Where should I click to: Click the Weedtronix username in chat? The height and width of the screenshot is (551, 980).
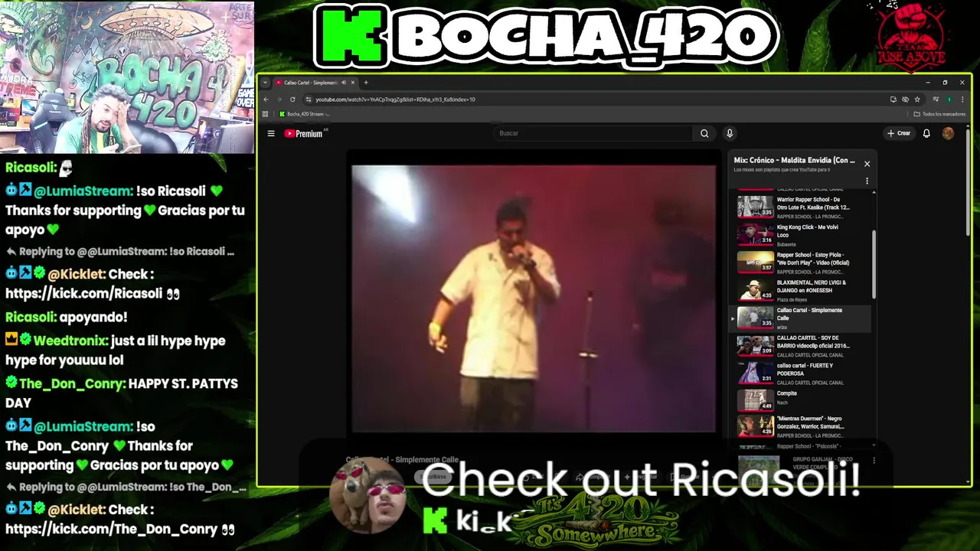click(70, 341)
